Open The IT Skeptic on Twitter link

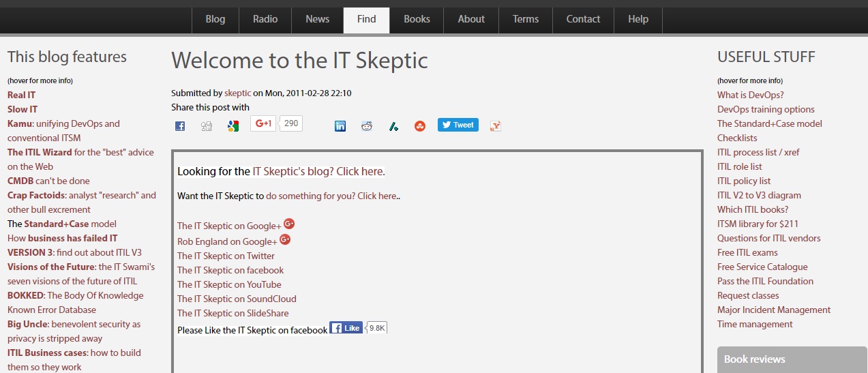pyautogui.click(x=226, y=256)
